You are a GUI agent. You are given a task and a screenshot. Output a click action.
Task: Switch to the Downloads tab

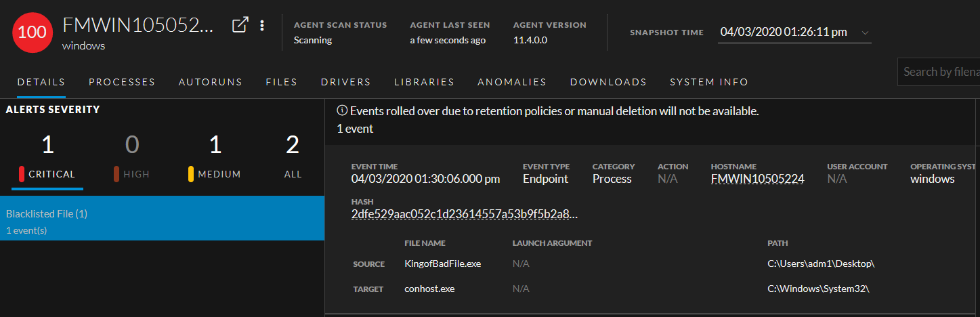click(x=608, y=82)
